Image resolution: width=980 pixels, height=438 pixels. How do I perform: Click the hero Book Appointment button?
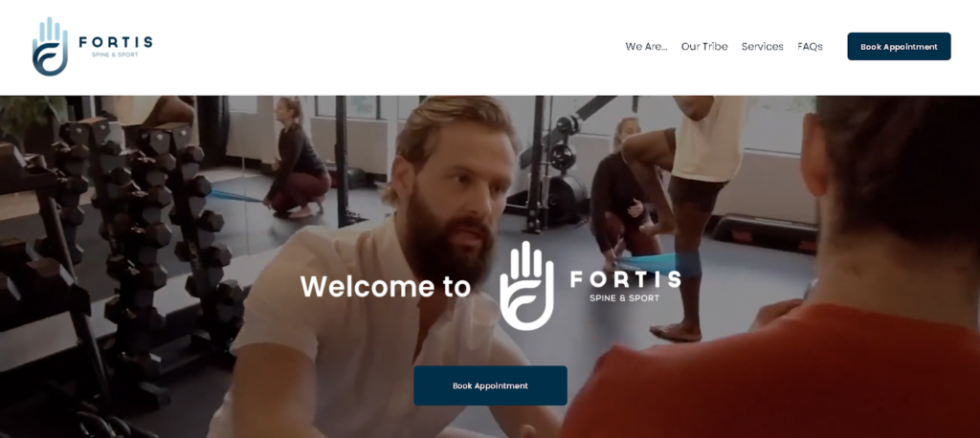[x=491, y=385]
